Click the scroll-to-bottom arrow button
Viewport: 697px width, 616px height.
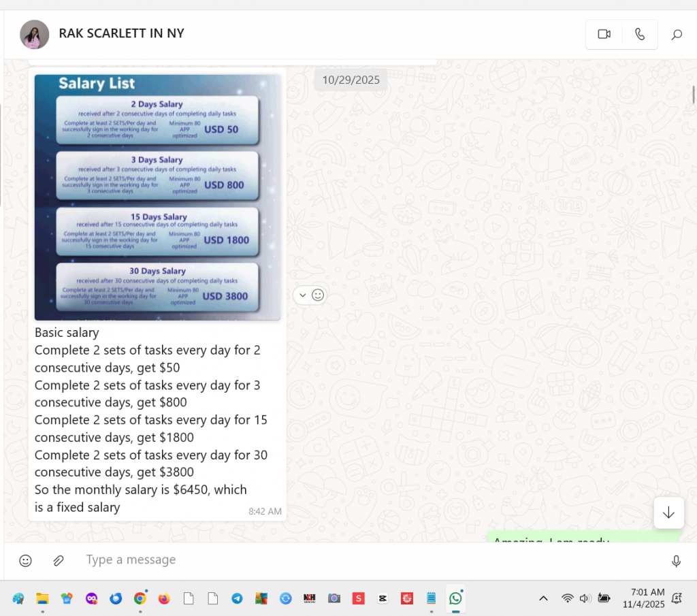tap(668, 513)
